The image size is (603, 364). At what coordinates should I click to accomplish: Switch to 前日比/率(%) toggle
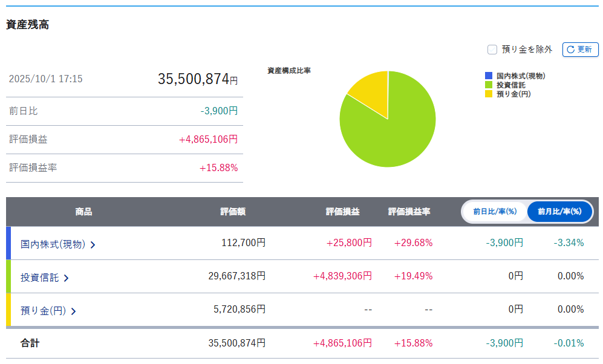pyautogui.click(x=494, y=212)
